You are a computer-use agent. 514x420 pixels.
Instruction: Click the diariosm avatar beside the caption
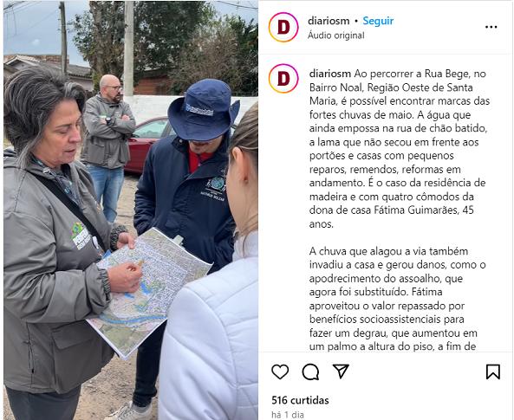pyautogui.click(x=283, y=79)
